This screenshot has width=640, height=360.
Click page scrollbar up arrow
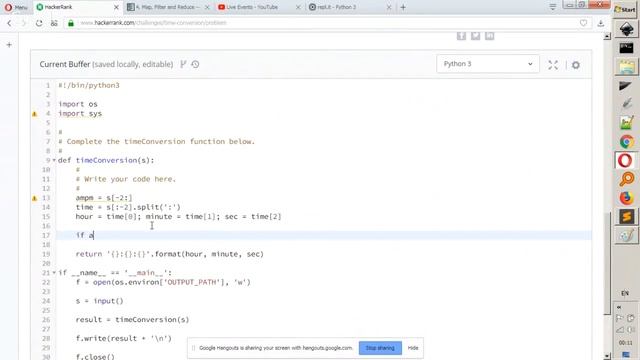click(x=607, y=36)
